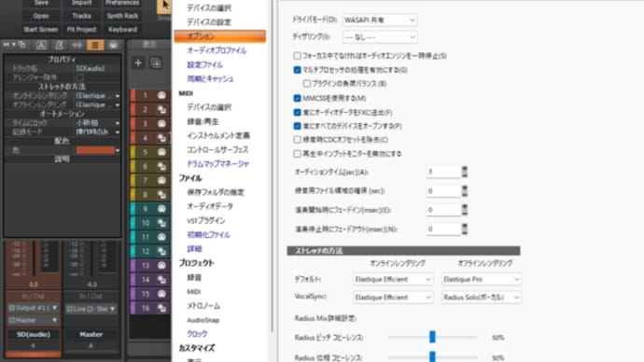The image size is (644, 362).
Task: Click the audition time input field
Action: pos(442,172)
